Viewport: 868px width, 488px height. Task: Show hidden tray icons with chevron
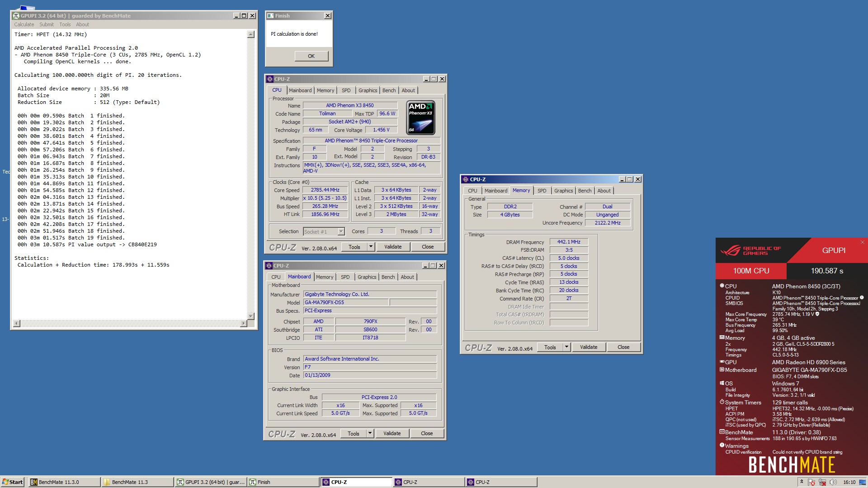(x=802, y=482)
